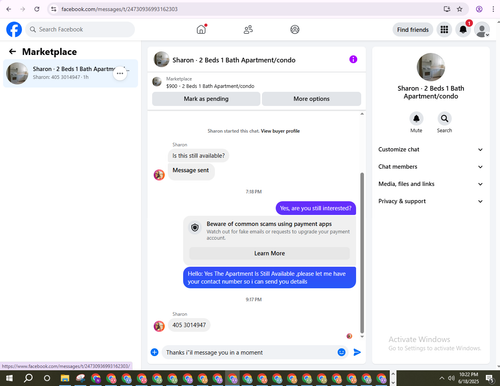500x386 pixels.
Task: Expand Customize chat section
Action: (x=430, y=149)
